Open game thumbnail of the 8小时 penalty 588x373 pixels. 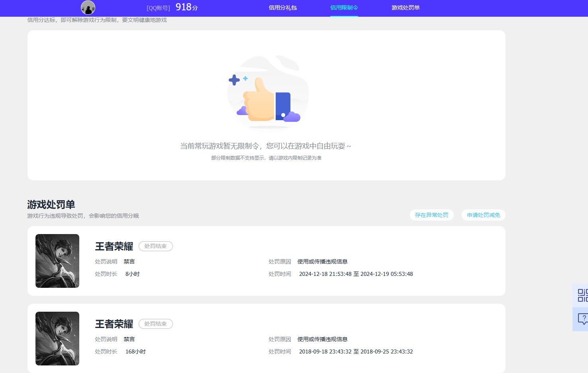click(57, 261)
